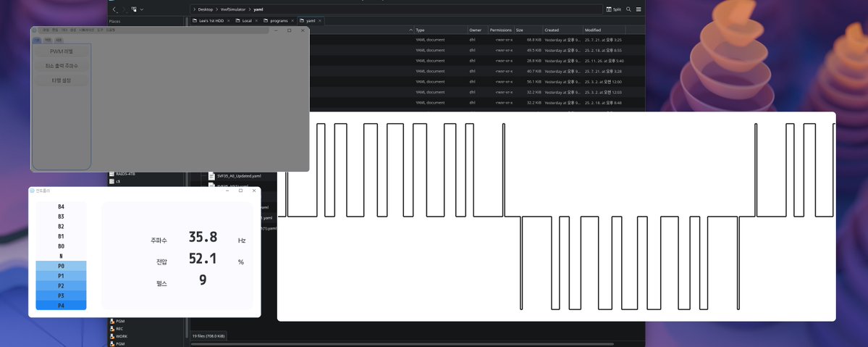Image resolution: width=868 pixels, height=347 pixels.
Task: Minimize the gray simulator window
Action: click(x=275, y=30)
